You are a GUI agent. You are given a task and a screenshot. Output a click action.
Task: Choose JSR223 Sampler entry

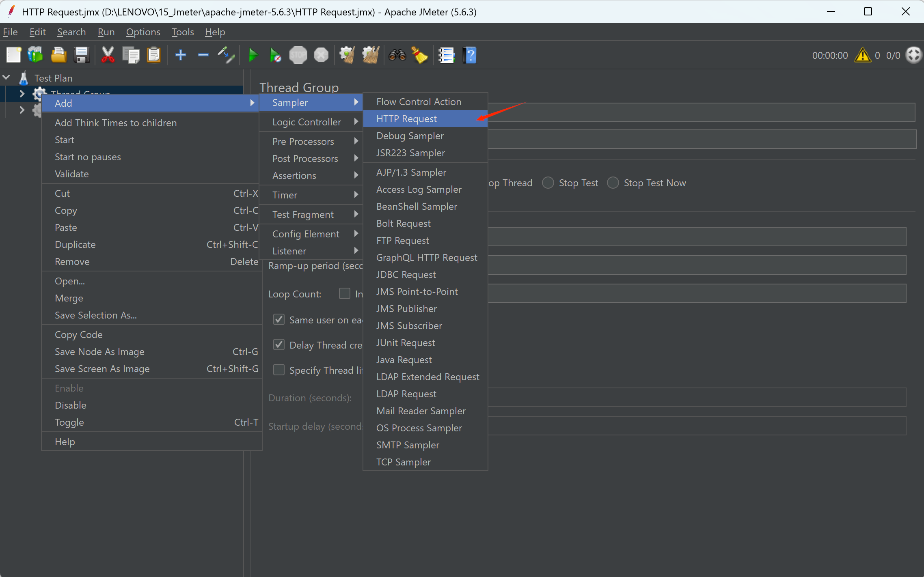(x=425, y=153)
